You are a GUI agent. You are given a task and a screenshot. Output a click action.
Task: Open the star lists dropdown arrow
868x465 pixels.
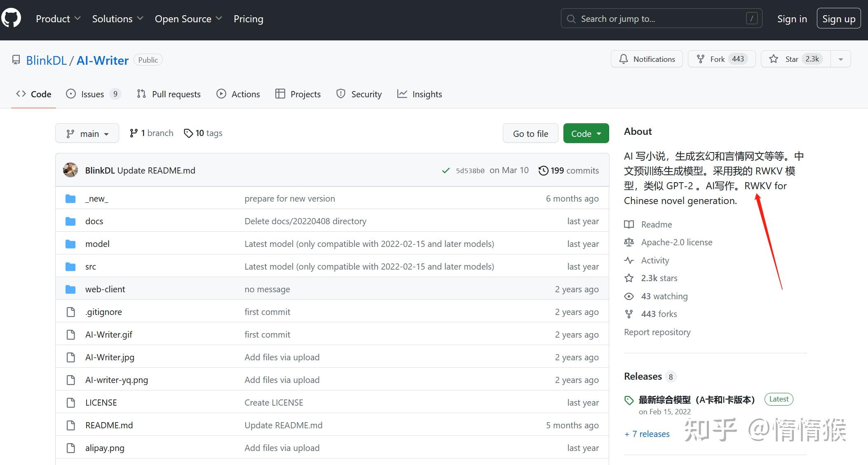click(x=841, y=59)
